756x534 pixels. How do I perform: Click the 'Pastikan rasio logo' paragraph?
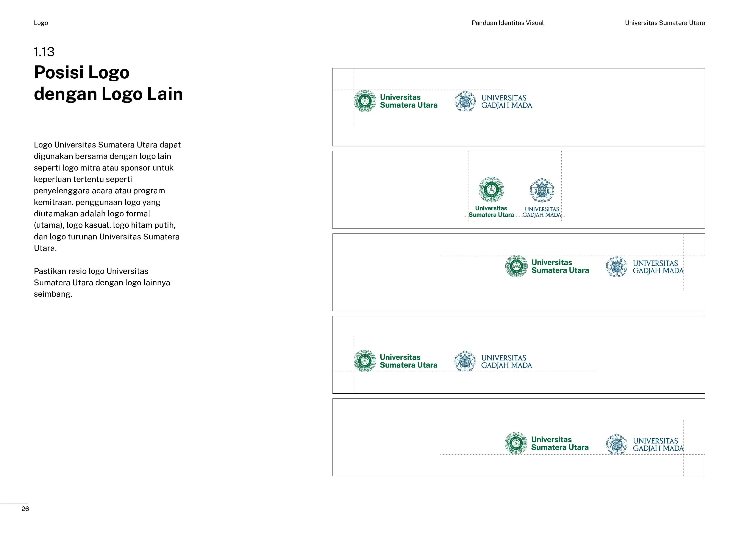102,283
